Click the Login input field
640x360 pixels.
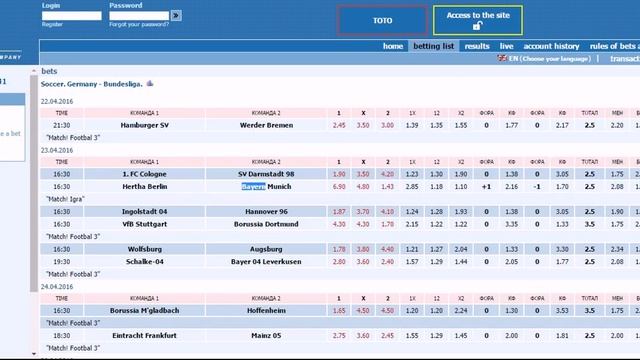pos(71,16)
